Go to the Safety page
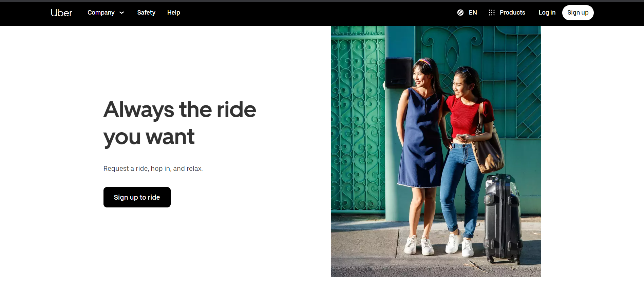The width and height of the screenshot is (644, 302). tap(146, 13)
